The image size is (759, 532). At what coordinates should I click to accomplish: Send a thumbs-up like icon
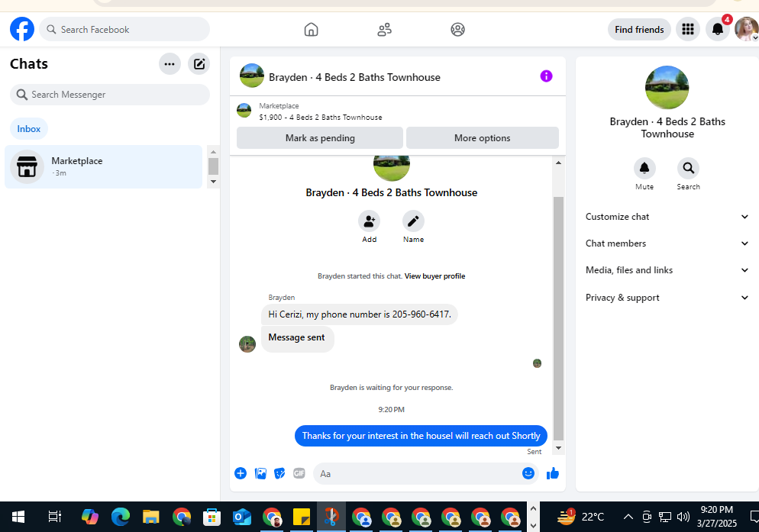pyautogui.click(x=553, y=473)
